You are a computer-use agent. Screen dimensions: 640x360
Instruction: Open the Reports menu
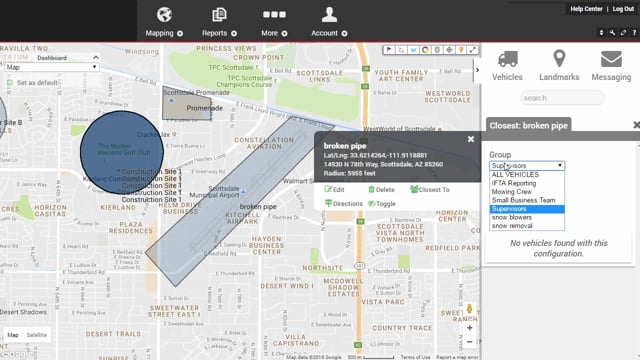tap(219, 22)
